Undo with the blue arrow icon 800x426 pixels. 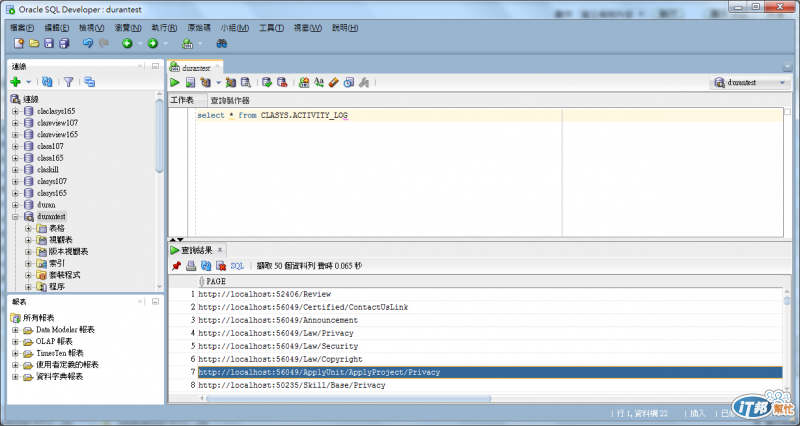click(88, 43)
